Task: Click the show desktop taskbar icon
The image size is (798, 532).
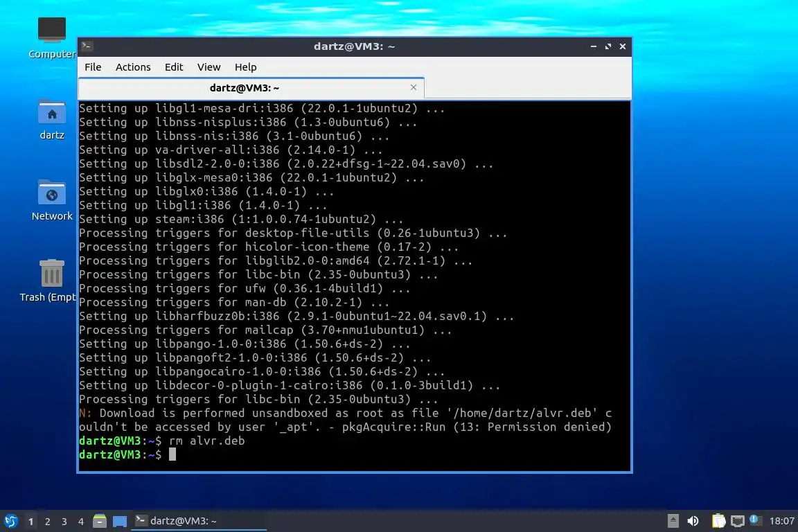Action: (120, 522)
